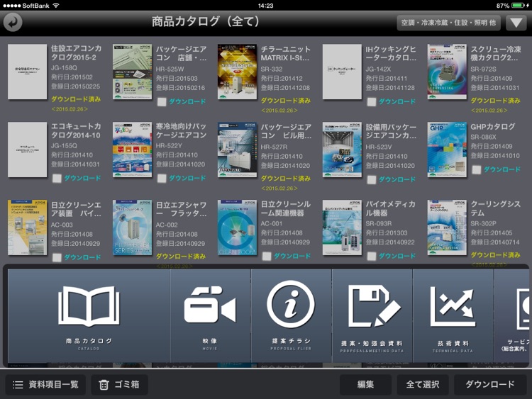The image size is (532, 399).
Task: Open the 日立クリーンルーム関連機器 catalog thumbnail
Action: pyautogui.click(x=237, y=227)
